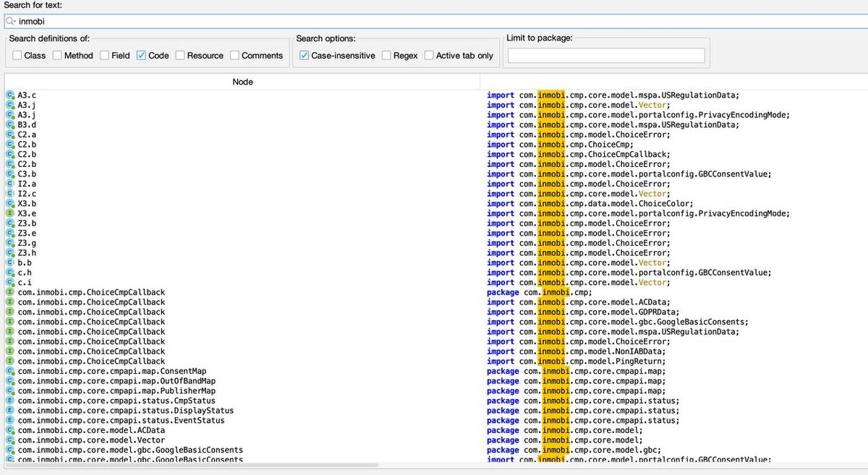Enable the Regex search option
The height and width of the screenshot is (475, 868).
386,55
